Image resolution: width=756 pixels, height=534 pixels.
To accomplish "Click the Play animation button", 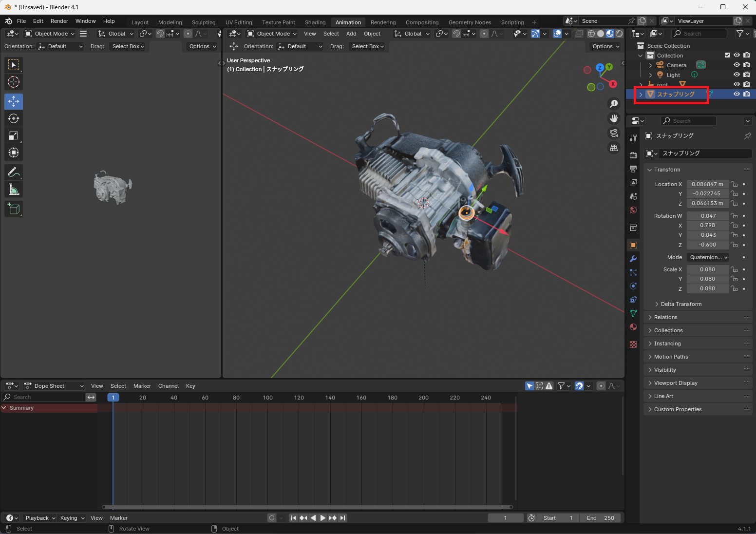I will tap(322, 518).
